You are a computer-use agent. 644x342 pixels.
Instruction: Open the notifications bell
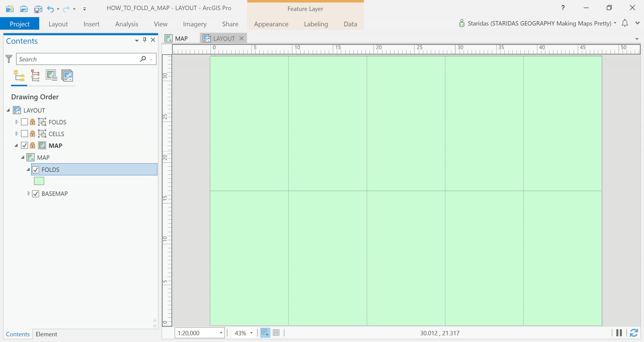(625, 23)
